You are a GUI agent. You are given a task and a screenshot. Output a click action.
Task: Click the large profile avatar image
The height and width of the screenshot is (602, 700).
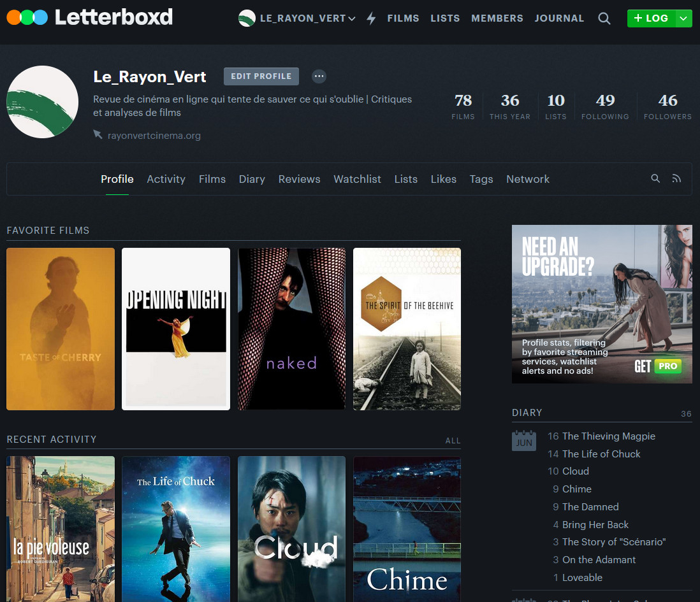pos(43,102)
